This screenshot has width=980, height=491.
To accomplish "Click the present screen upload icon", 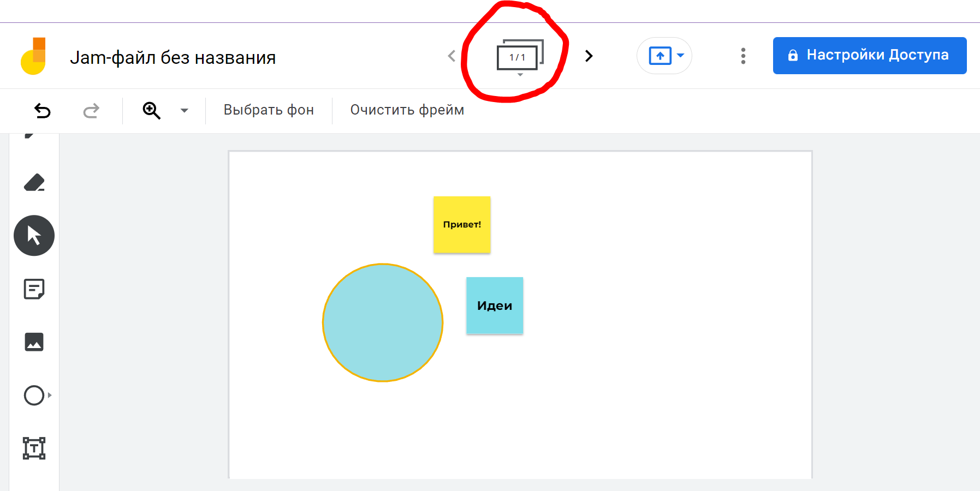I will click(x=660, y=56).
